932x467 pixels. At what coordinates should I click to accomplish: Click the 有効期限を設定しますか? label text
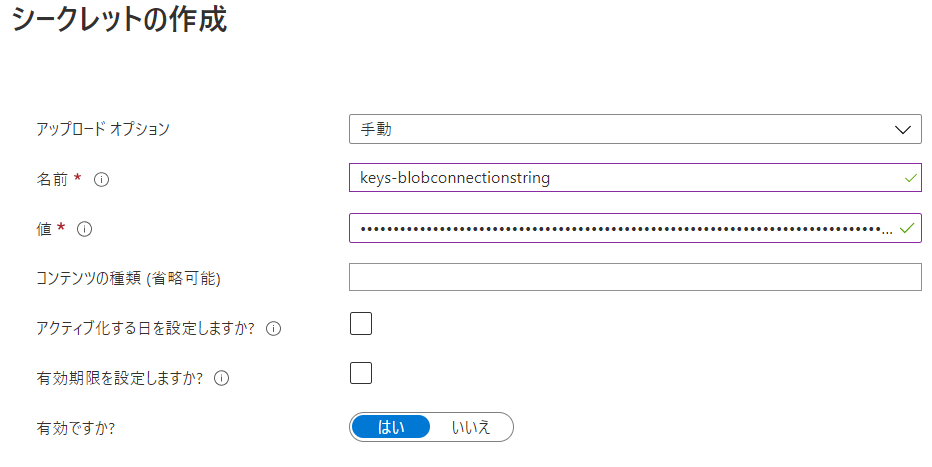pos(119,378)
